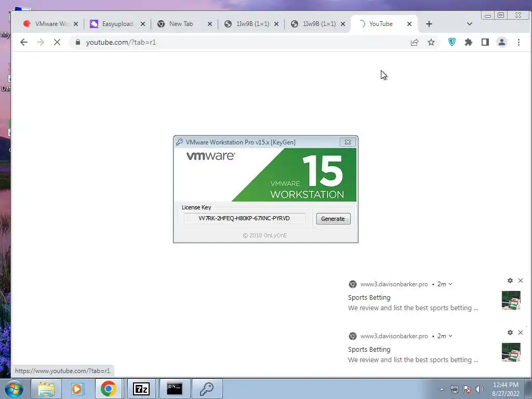Open the first Sports Betting notification title
This screenshot has height=399, width=532.
369,298
